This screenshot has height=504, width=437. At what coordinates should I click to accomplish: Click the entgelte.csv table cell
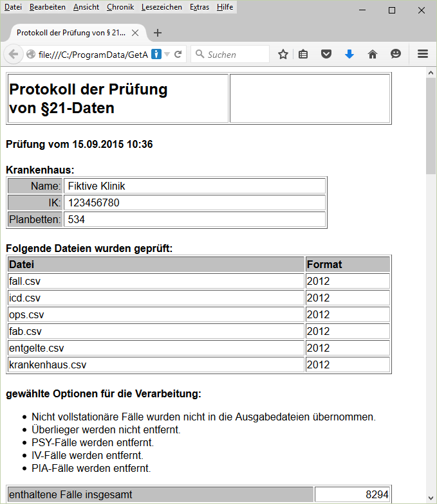coord(156,348)
